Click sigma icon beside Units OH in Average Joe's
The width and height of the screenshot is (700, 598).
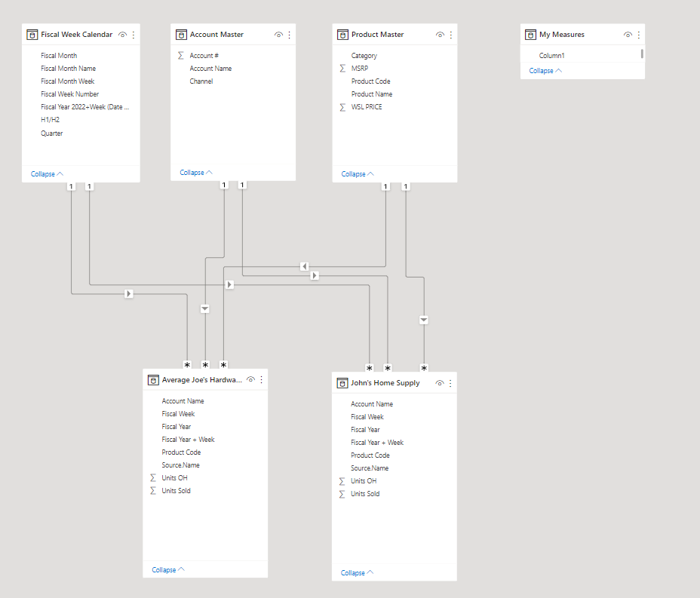coord(153,478)
